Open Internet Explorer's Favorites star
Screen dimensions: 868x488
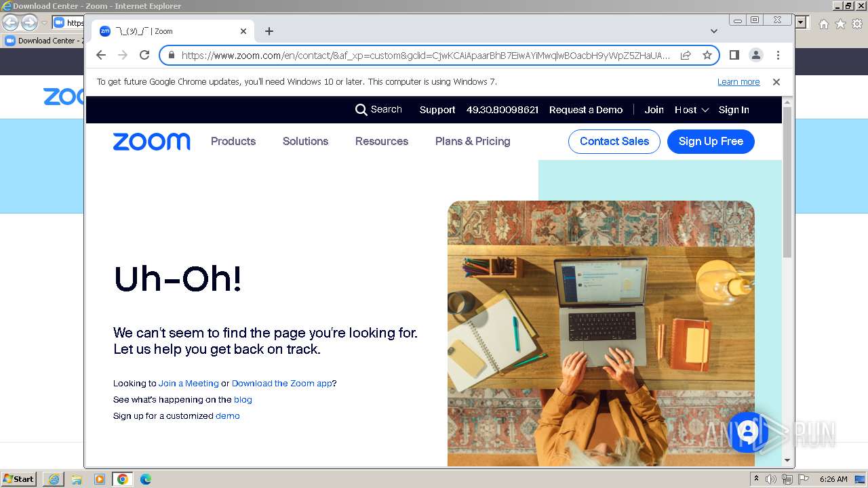pos(840,24)
